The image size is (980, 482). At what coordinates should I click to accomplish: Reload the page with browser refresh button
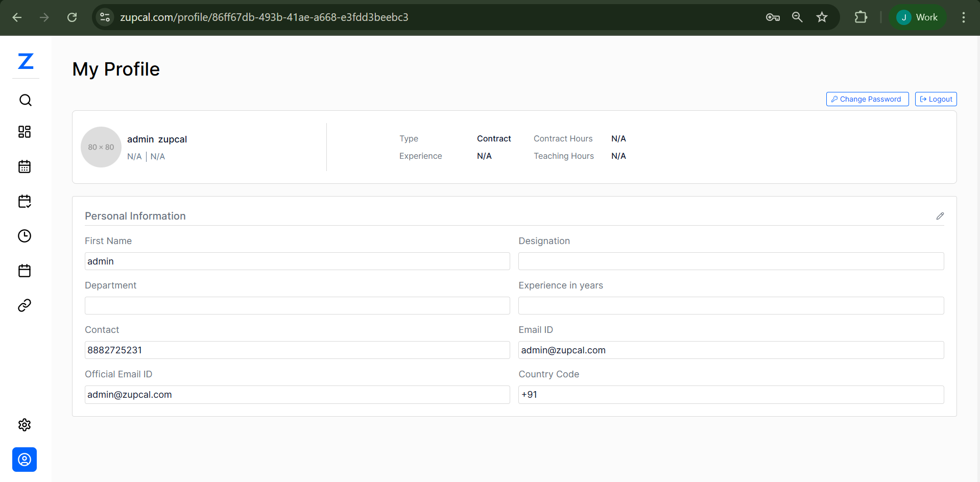(72, 17)
